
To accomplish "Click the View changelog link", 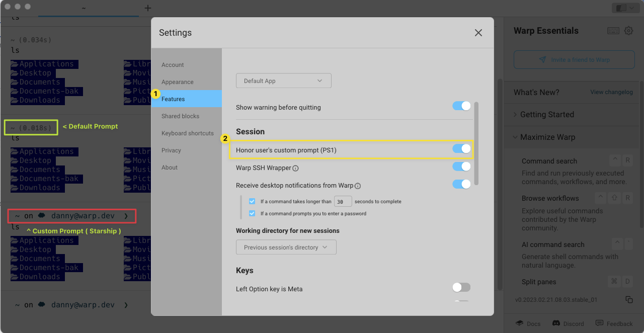I will [x=611, y=92].
